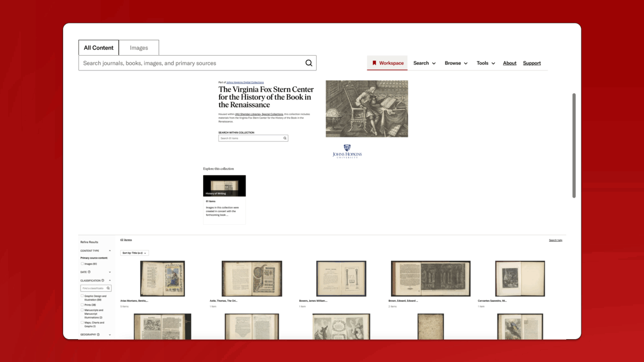Collapse the CONTENT TYPE section
The height and width of the screenshot is (362, 644).
click(110, 251)
